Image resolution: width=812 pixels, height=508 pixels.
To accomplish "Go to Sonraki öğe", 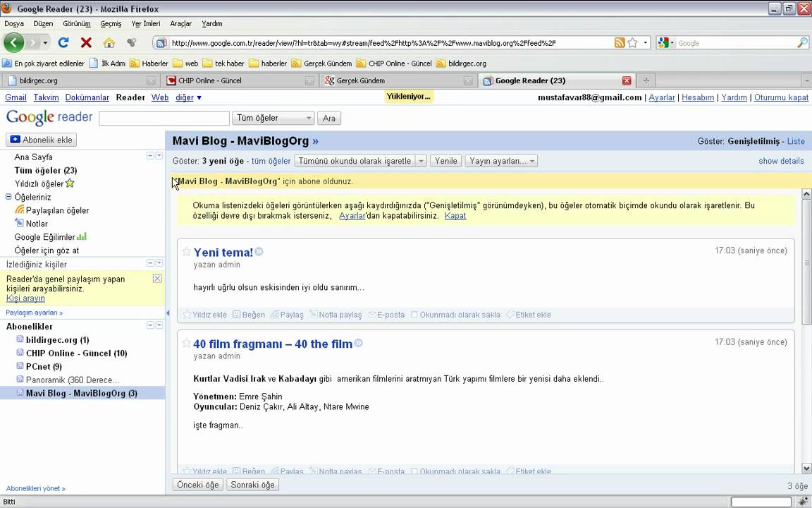I will [253, 485].
